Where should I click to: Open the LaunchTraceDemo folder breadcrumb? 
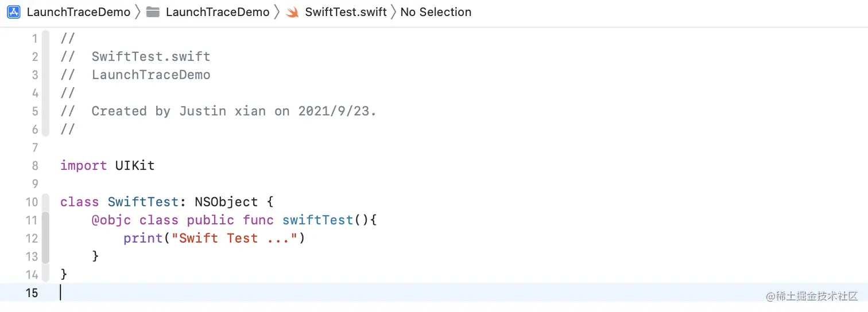[x=218, y=12]
